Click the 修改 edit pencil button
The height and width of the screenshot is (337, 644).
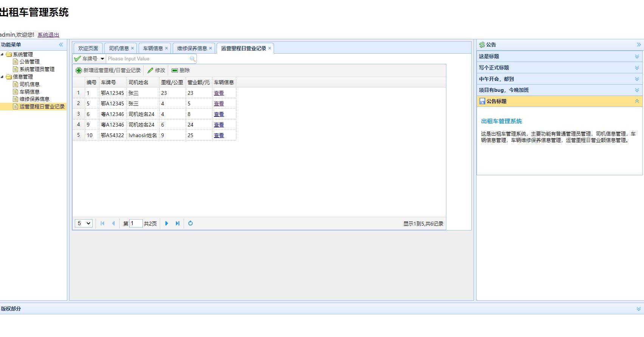156,71
